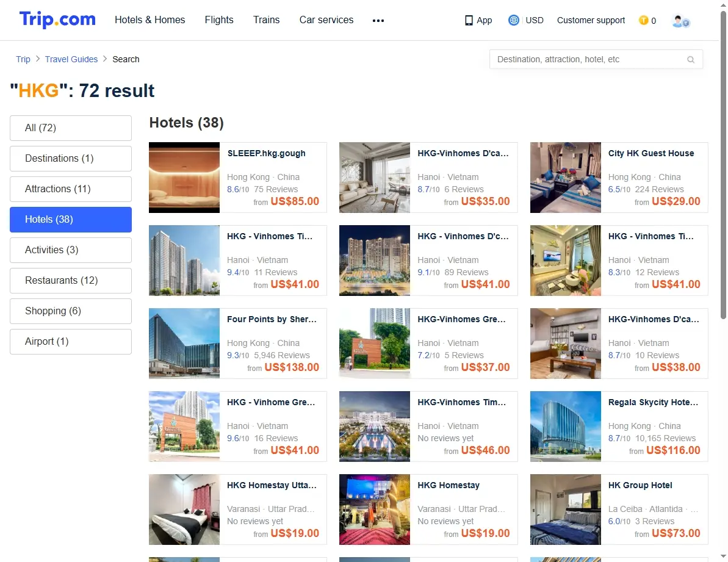
Task: Open HK Group Hotel thumbnail
Action: [566, 510]
